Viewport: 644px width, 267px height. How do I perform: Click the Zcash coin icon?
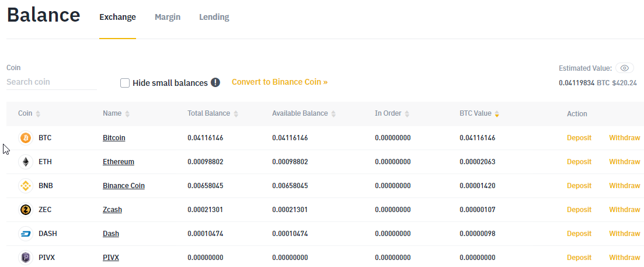pyautogui.click(x=25, y=210)
